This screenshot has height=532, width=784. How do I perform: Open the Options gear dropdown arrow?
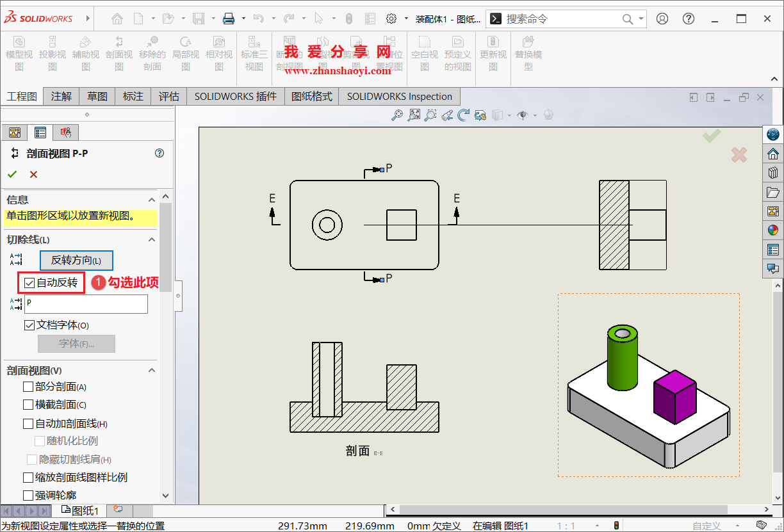pos(406,19)
